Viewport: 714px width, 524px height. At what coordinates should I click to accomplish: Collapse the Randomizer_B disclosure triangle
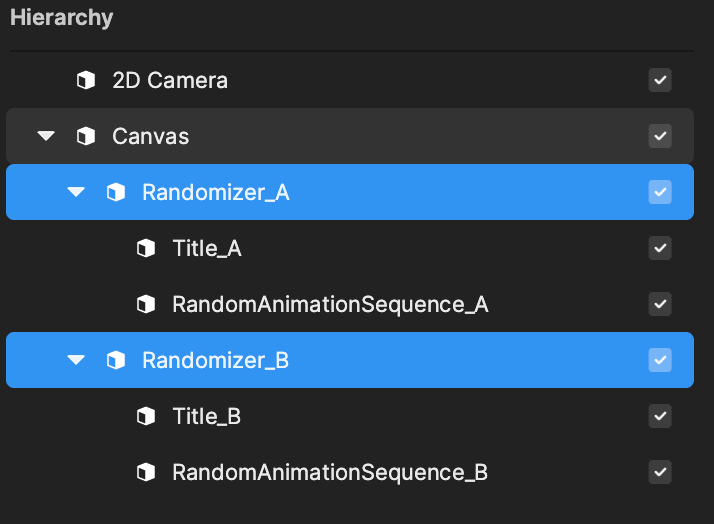76,360
